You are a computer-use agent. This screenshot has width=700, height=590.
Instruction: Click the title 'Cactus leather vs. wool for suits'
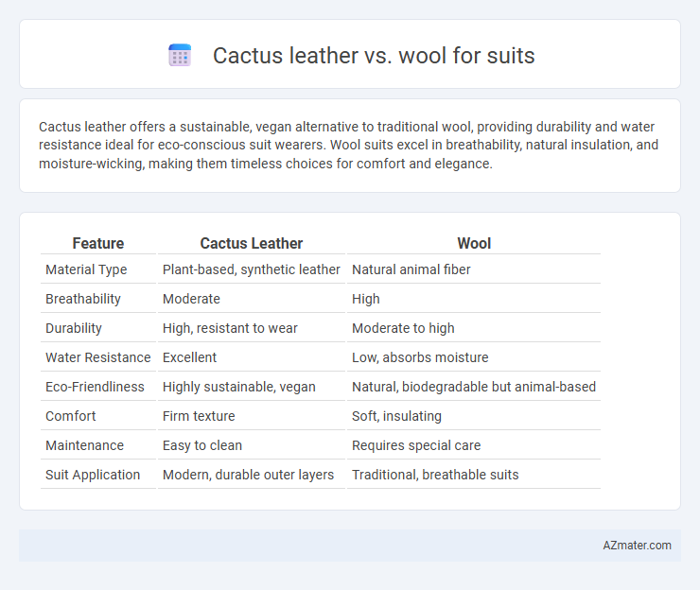pos(374,56)
